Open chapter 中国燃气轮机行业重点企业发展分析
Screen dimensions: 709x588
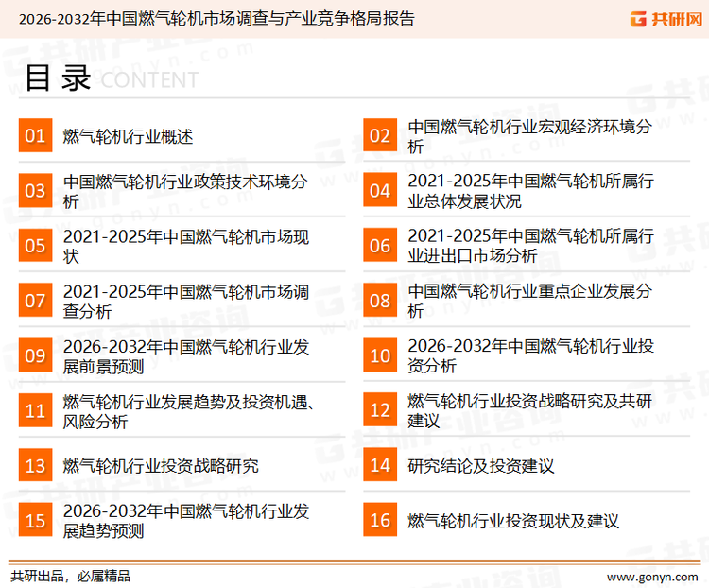pos(529,301)
